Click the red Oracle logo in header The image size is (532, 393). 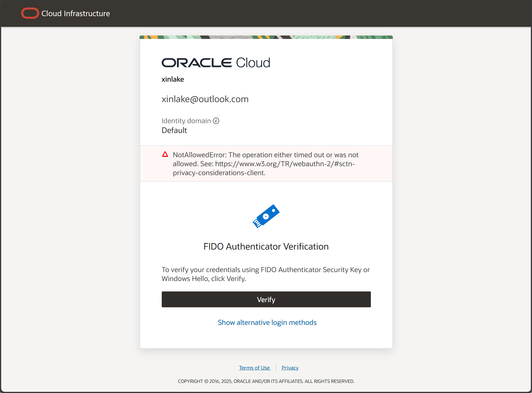coord(30,13)
